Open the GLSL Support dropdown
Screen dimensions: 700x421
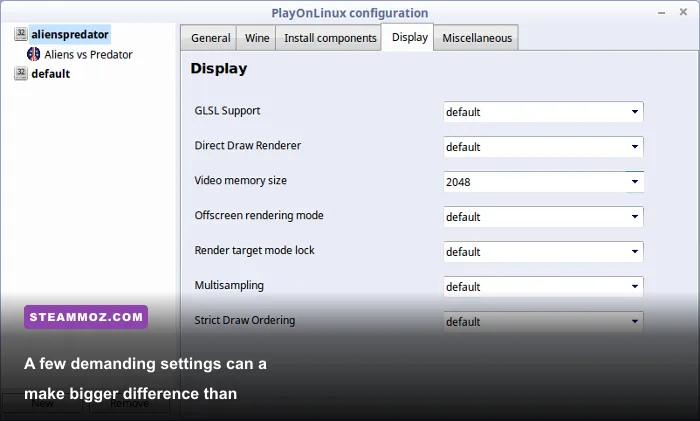pos(543,112)
